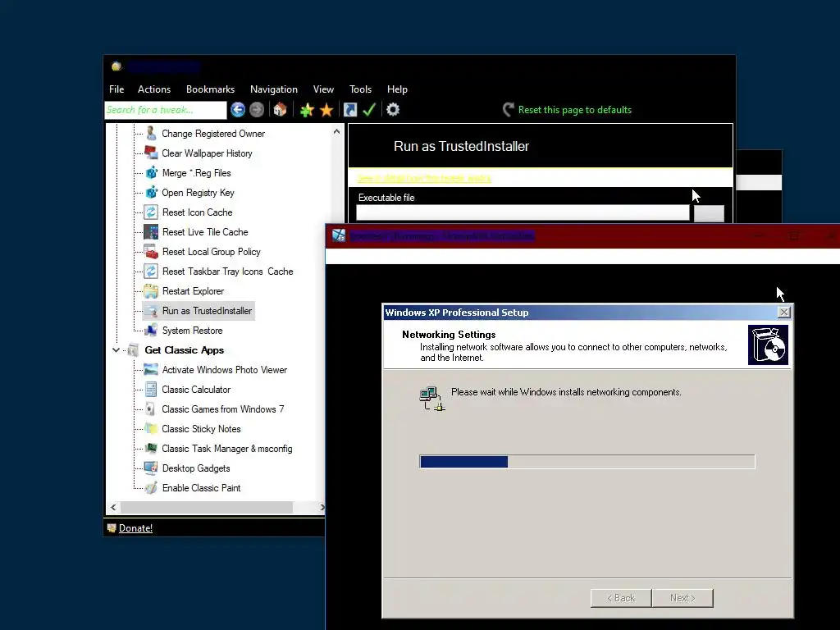Click the Change Registered Owner user icon

(151, 133)
